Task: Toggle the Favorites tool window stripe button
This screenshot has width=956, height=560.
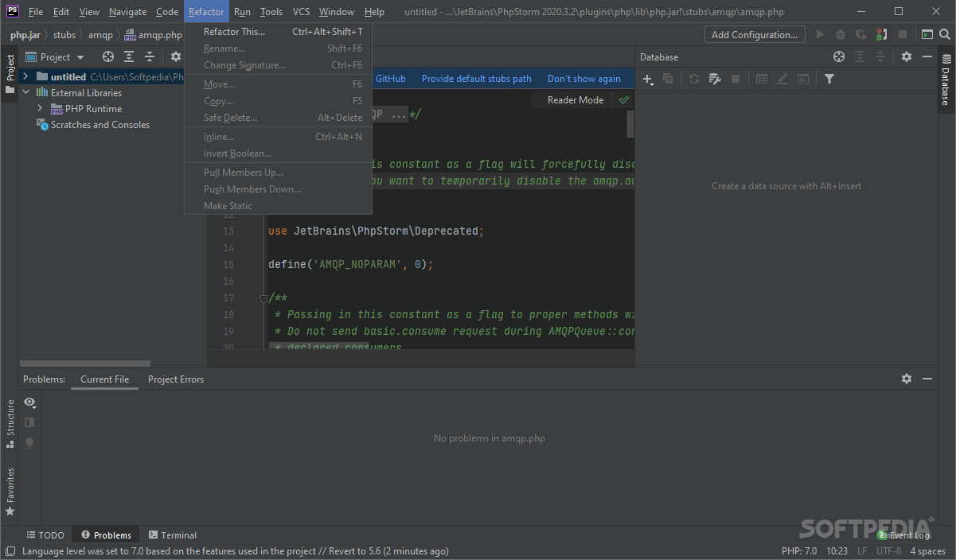Action: click(x=10, y=492)
